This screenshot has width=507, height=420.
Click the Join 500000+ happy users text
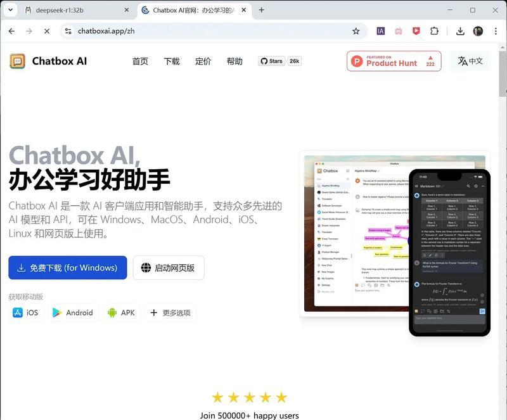click(x=249, y=415)
